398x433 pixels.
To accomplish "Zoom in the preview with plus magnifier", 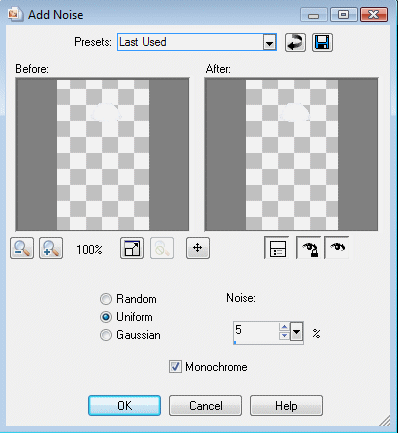I will pos(51,248).
